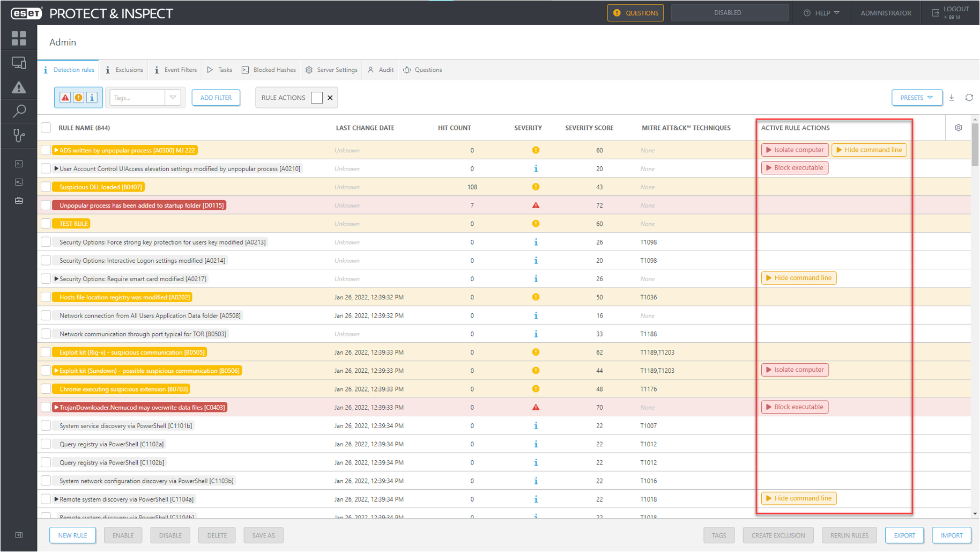This screenshot has width=980, height=552.
Task: Expand the ADS written by unpopular process rule
Action: [x=56, y=150]
